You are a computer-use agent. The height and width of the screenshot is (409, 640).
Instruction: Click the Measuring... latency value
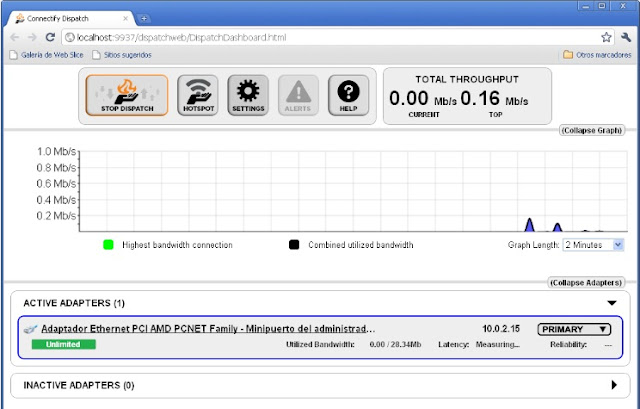tap(498, 345)
